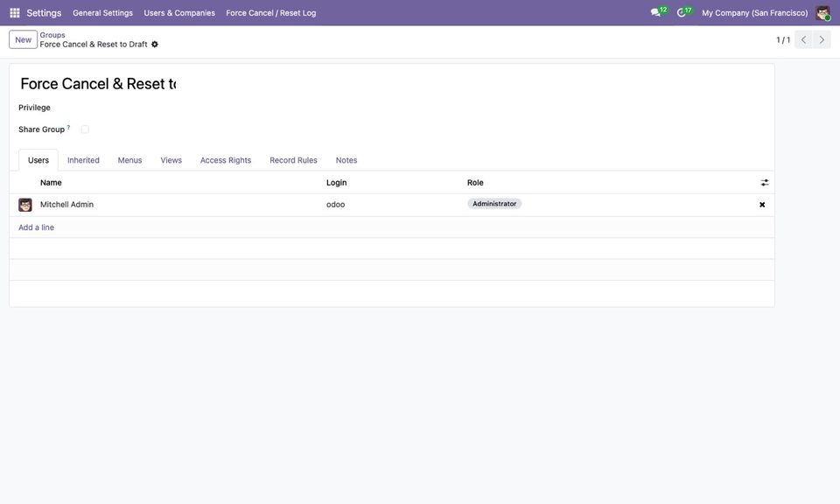Open the Force Cancel / Reset Log menu
Screen dimensions: 840x504
tap(271, 13)
